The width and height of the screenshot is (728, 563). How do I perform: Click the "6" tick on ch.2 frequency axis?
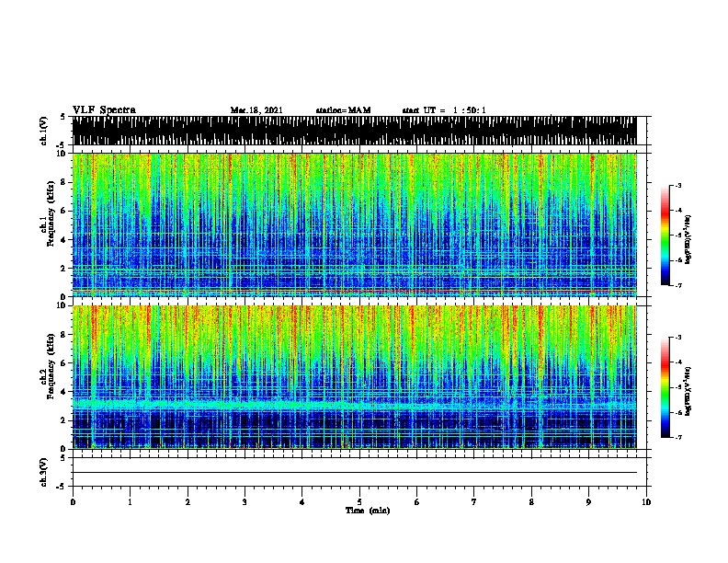pos(63,363)
